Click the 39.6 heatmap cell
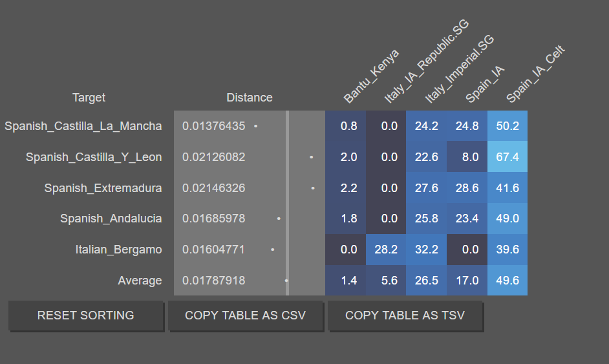The height and width of the screenshot is (364, 609). click(507, 250)
